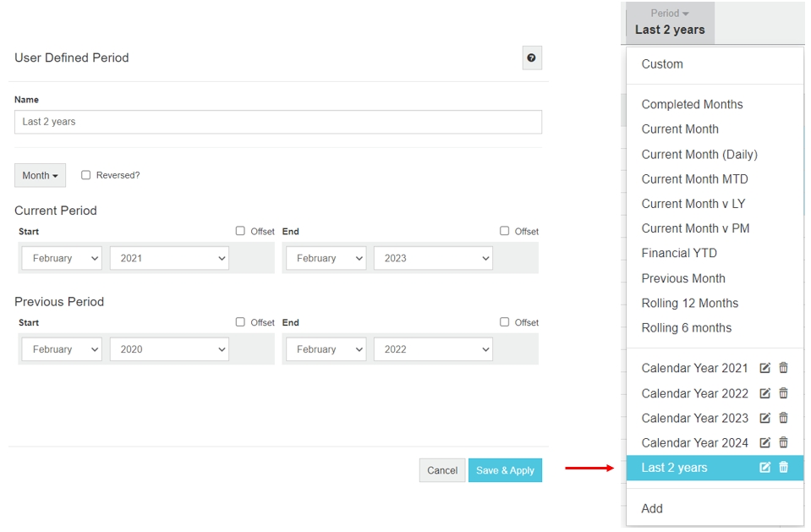Delete the Calendar Year 2021 period
This screenshot has width=811, height=532.
click(x=783, y=369)
